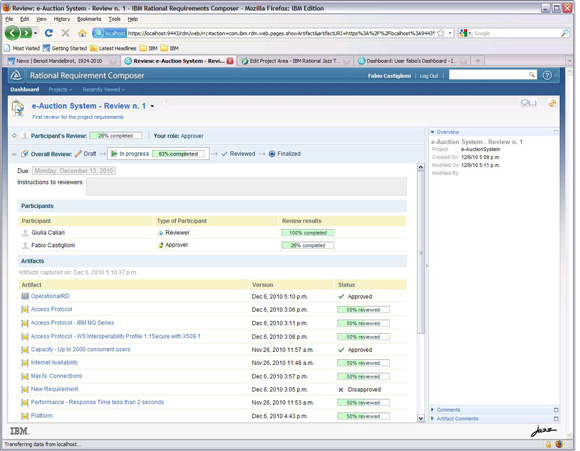
Task: Go to the browser home icon
Action: (82, 33)
